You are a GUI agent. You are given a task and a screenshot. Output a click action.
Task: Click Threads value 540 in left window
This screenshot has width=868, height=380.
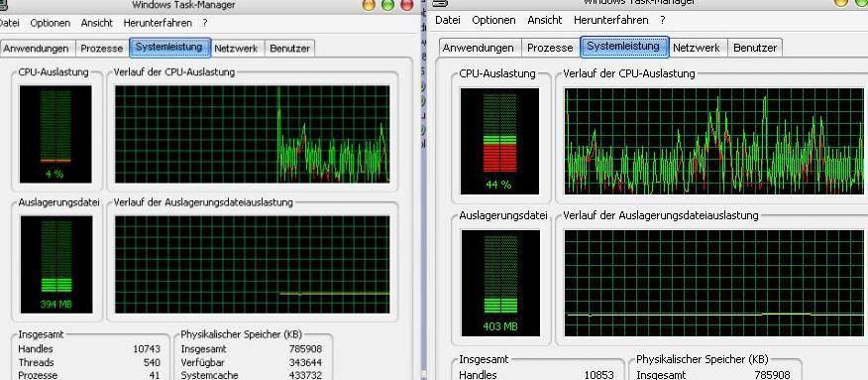pyautogui.click(x=152, y=362)
